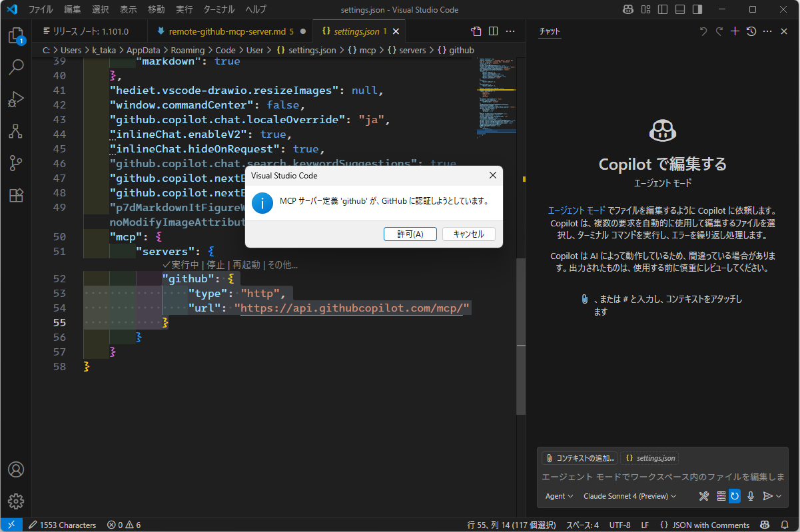Open Source Control view in activity bar
Screen dimensions: 800x532
click(x=16, y=163)
